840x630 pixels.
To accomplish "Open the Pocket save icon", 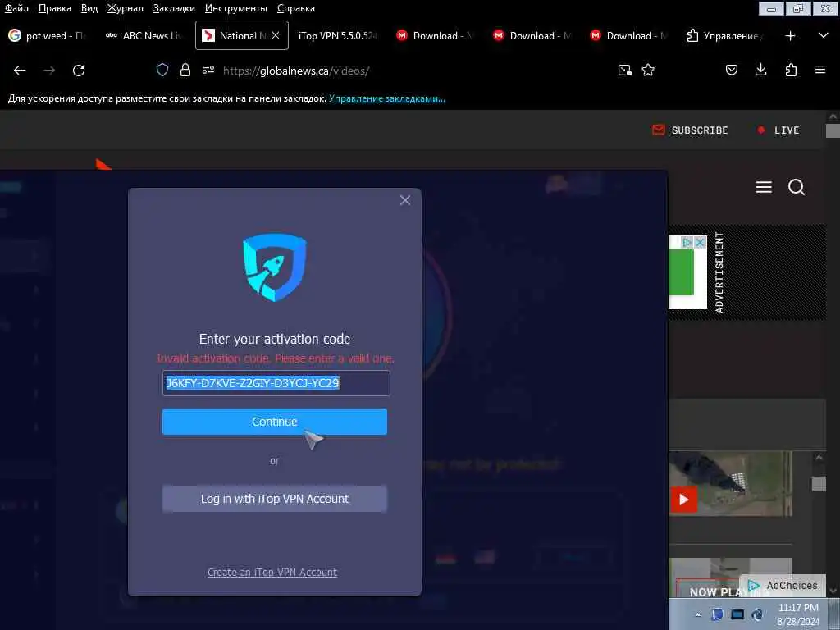I will coord(732,71).
